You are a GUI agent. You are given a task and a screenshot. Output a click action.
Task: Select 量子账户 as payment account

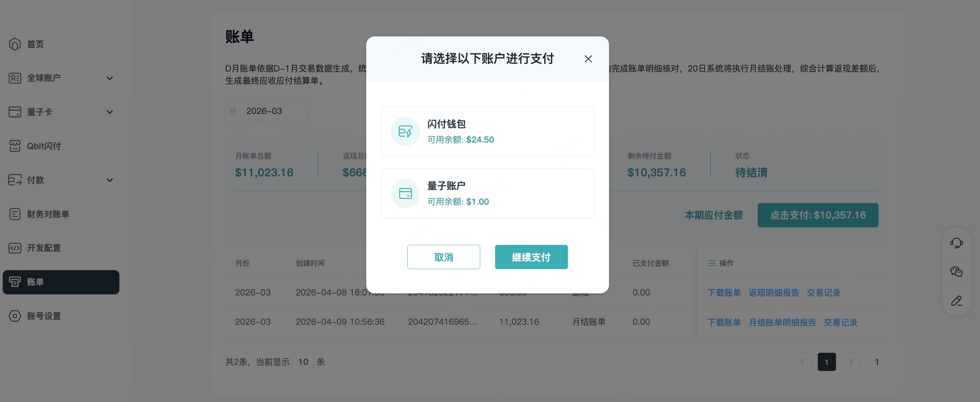coord(487,194)
